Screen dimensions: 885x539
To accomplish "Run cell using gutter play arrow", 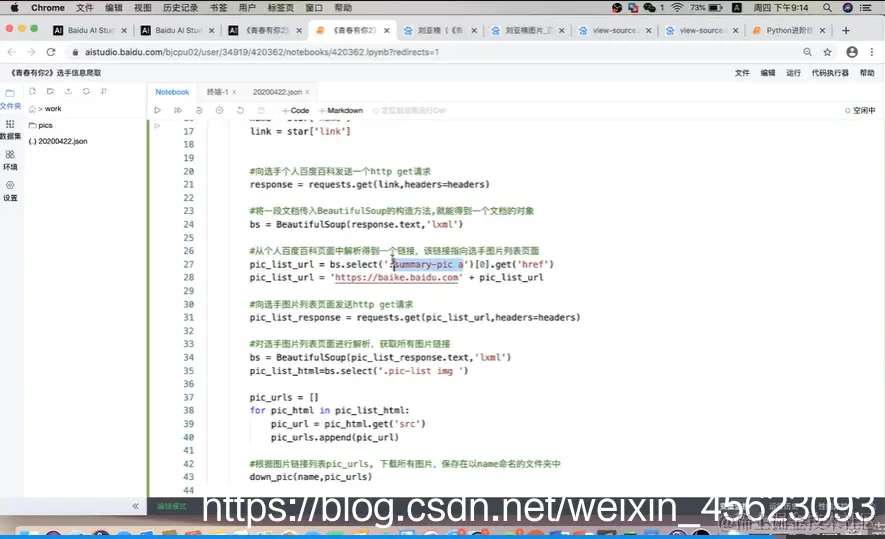I will [157, 125].
